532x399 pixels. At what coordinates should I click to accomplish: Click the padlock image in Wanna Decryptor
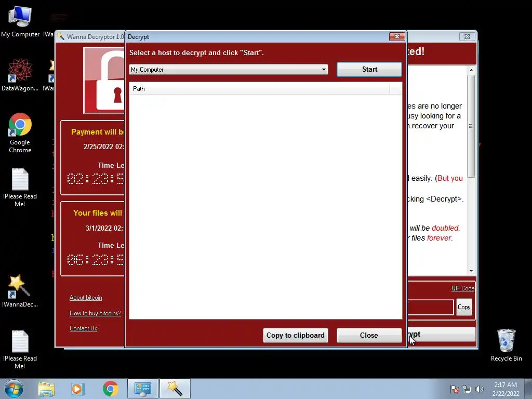click(104, 81)
